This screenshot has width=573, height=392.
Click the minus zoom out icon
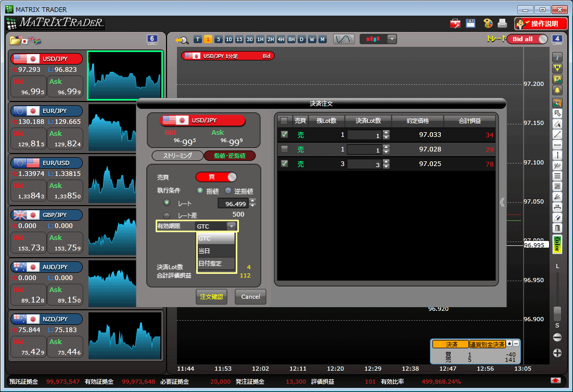tap(557, 337)
